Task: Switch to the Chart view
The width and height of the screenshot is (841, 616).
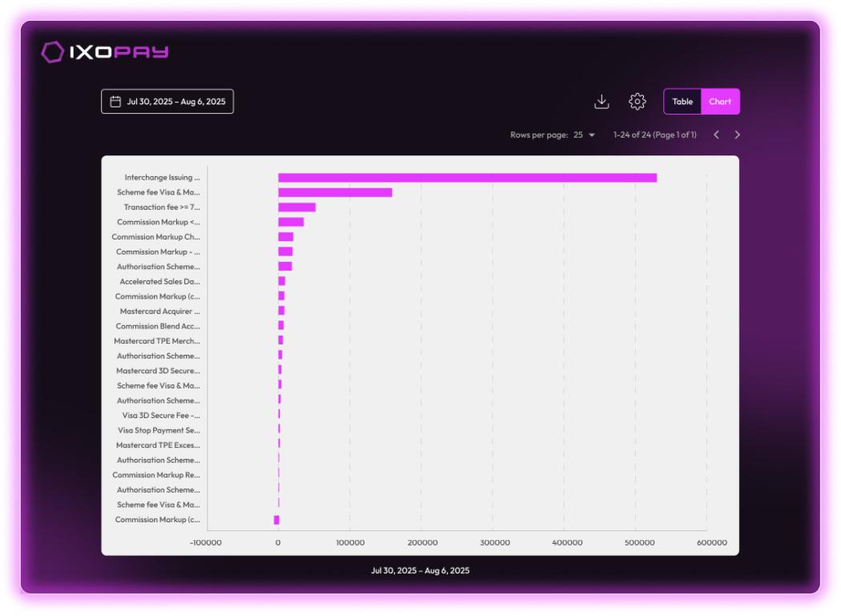Action: coord(720,102)
